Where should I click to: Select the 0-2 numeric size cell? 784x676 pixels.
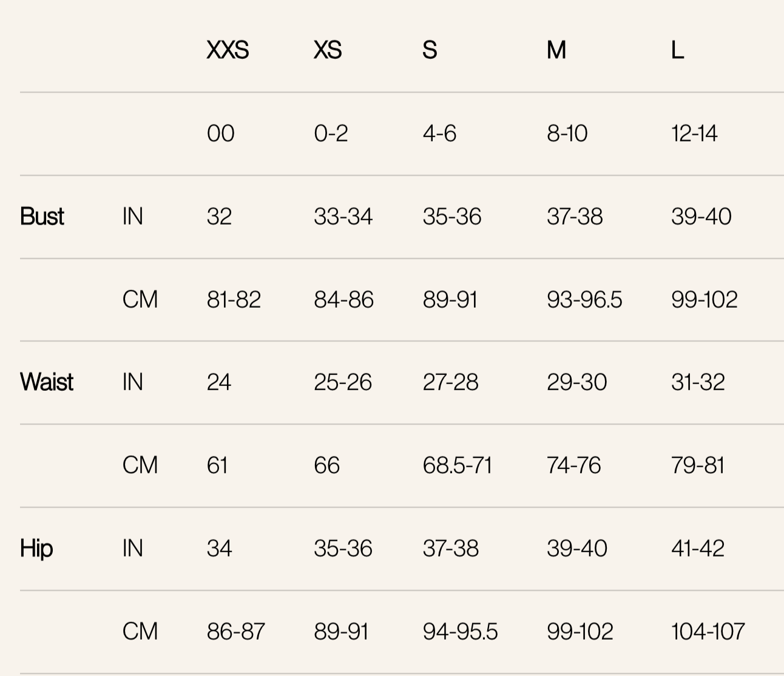[x=331, y=134]
